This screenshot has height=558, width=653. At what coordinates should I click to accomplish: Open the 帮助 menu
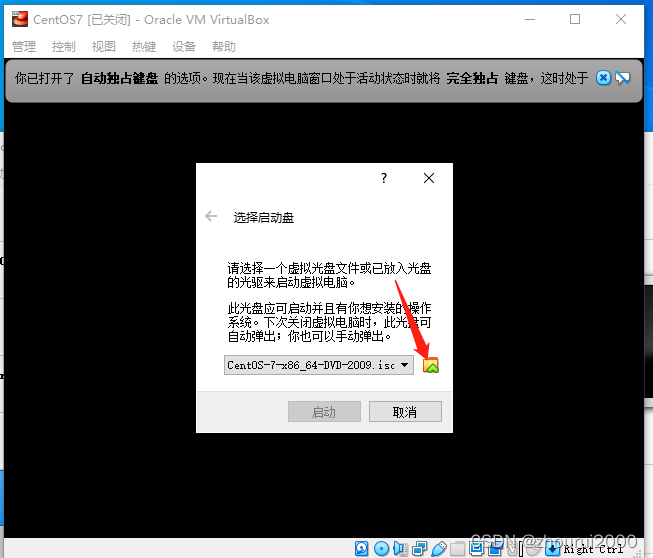pos(224,46)
